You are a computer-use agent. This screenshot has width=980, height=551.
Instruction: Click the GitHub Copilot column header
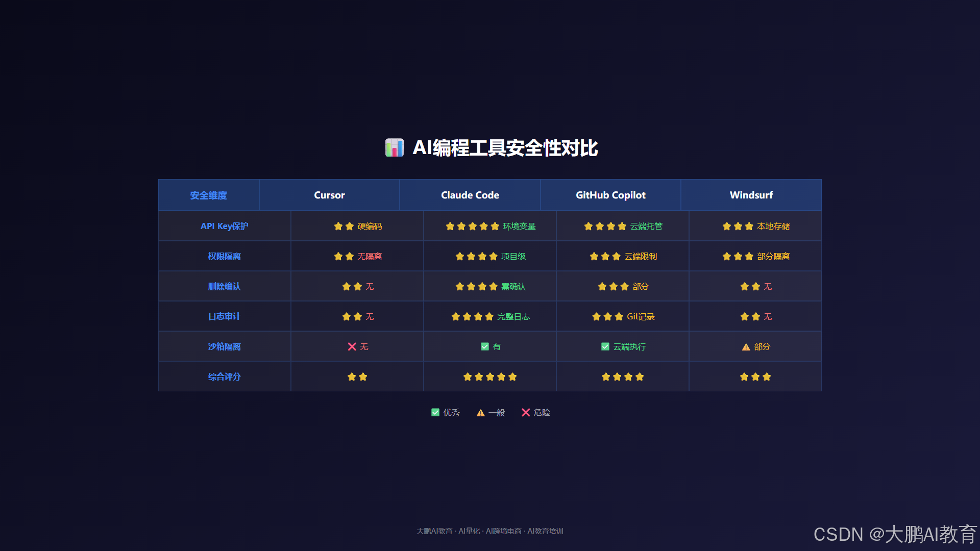pos(610,195)
